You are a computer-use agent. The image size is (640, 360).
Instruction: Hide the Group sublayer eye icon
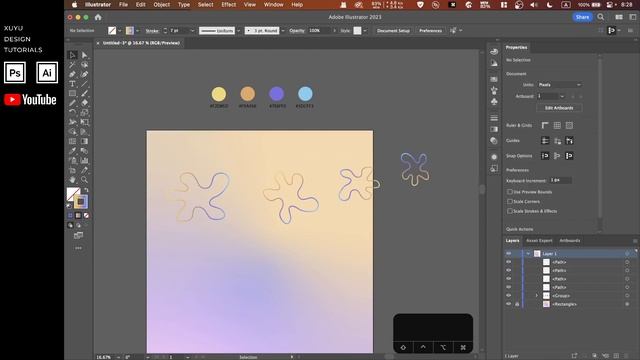tap(509, 296)
